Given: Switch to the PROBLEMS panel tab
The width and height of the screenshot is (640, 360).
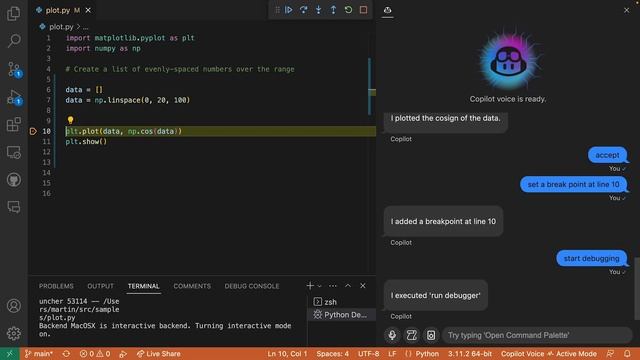Looking at the screenshot, I should [56, 286].
